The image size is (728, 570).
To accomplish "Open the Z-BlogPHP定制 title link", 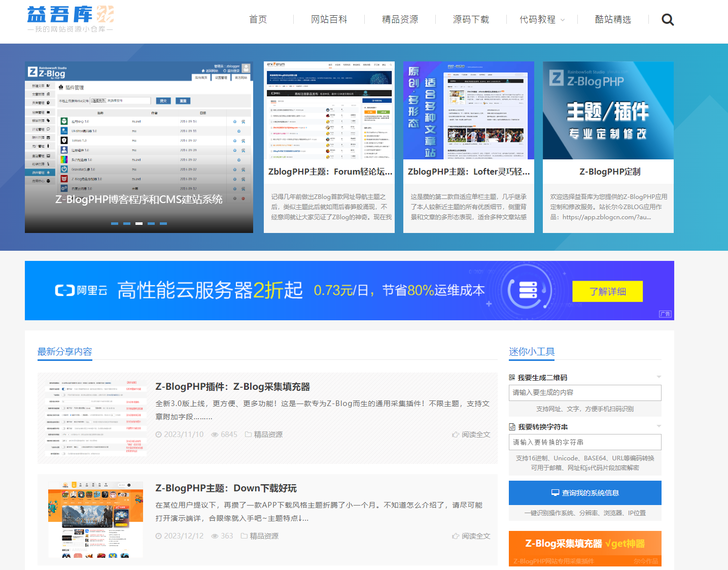I will coord(610,172).
